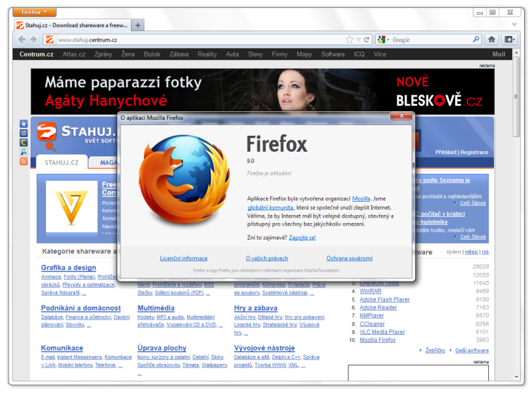The image size is (532, 394).
Task: Switch ranking to měsíc
Action: click(471, 252)
